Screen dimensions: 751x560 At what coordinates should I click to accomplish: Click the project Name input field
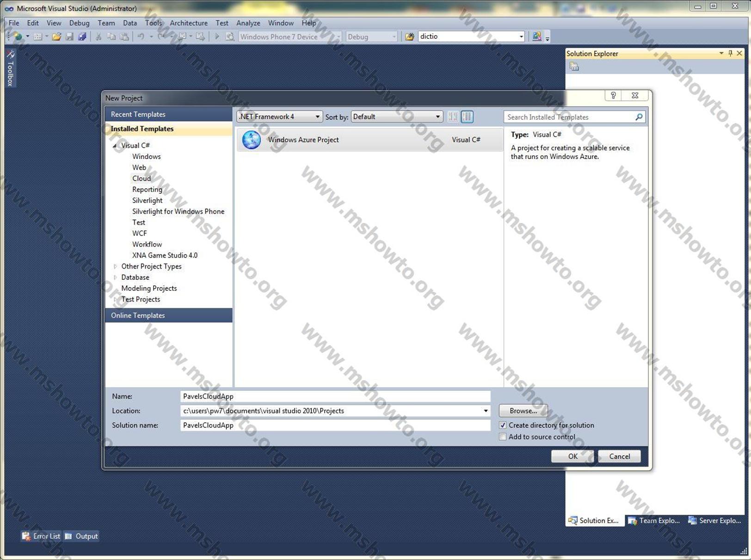tap(335, 396)
